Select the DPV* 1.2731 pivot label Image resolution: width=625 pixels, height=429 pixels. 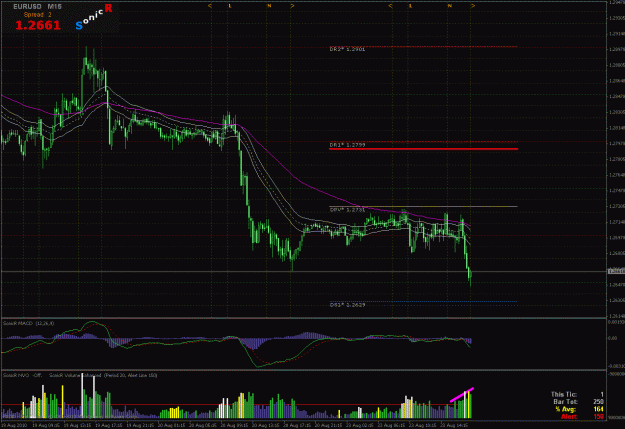(347, 209)
